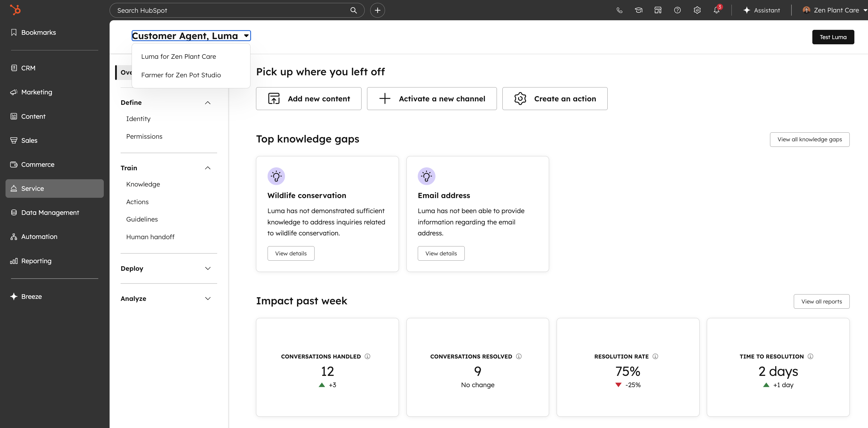
Task: Click the Resolution Rate info icon
Action: coord(655,356)
